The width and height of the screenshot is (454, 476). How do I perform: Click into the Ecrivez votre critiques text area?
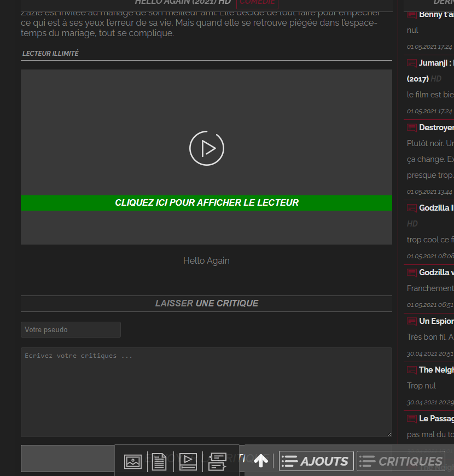[x=206, y=392]
